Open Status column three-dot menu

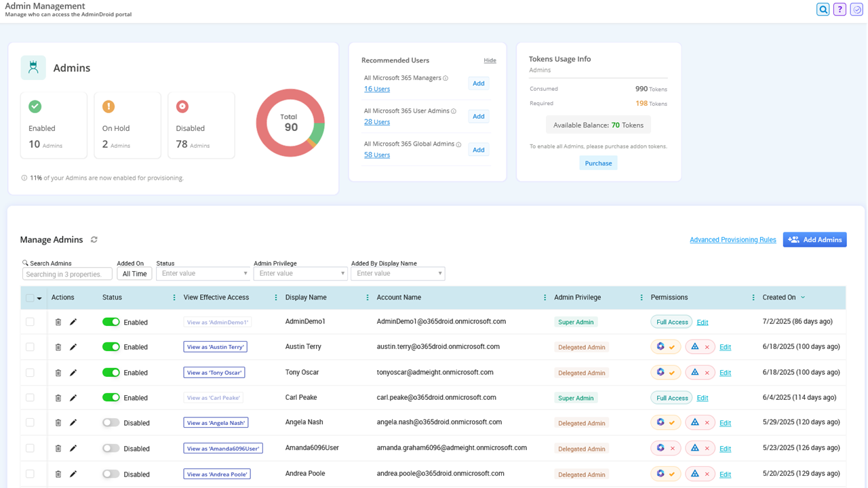click(x=174, y=298)
